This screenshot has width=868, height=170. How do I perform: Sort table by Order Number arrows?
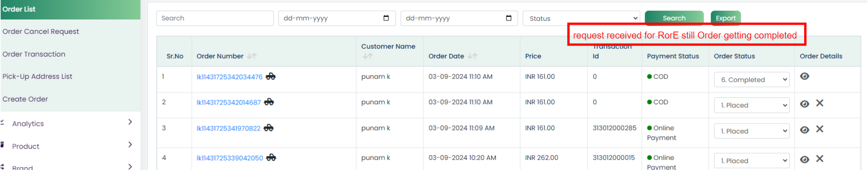[x=252, y=56]
